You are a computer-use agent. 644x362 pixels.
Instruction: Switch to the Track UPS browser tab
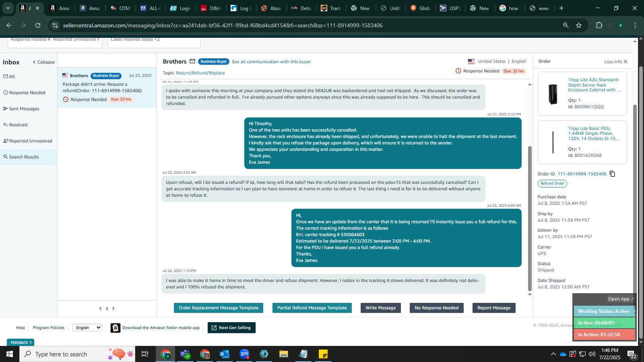[331, 8]
